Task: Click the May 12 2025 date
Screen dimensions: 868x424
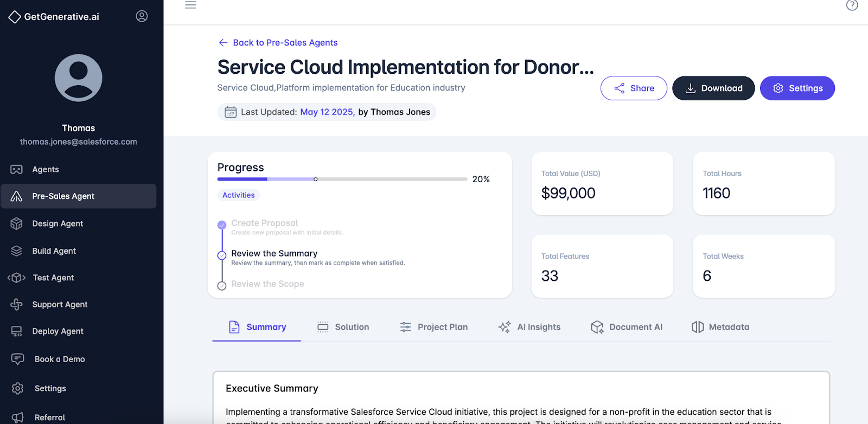Action: (x=328, y=112)
